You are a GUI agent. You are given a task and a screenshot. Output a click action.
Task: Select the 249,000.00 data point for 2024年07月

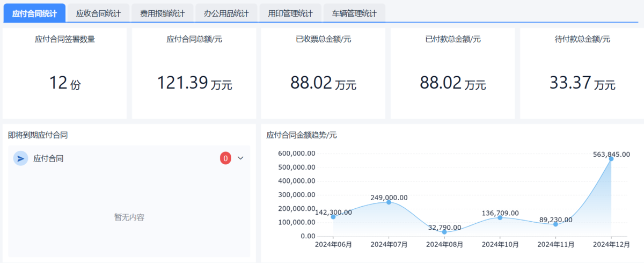[x=389, y=202]
